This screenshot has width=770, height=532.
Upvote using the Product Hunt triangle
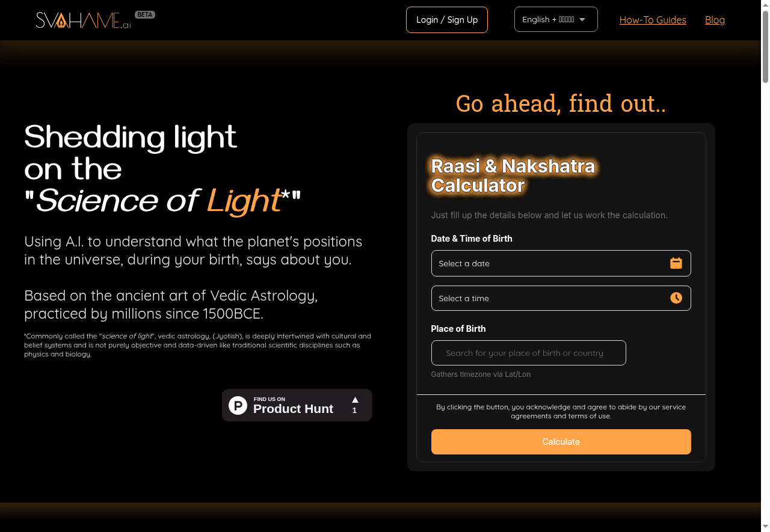[355, 400]
